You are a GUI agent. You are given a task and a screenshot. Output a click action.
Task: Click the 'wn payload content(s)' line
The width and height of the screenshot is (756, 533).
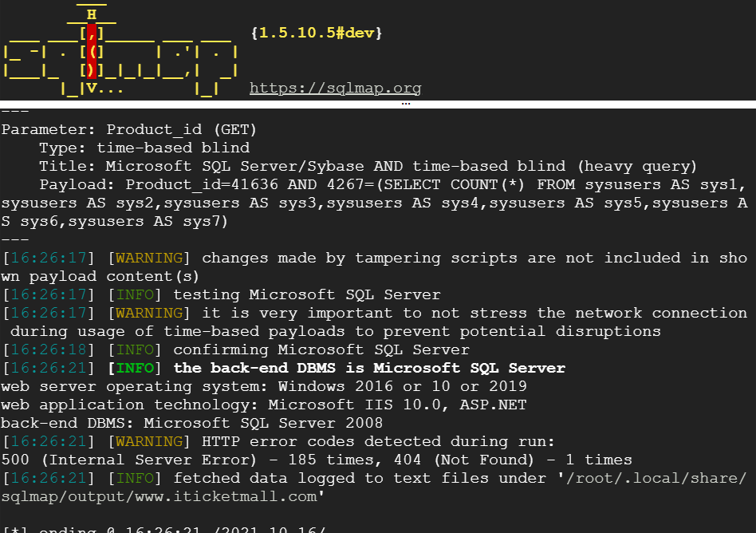[100, 276]
